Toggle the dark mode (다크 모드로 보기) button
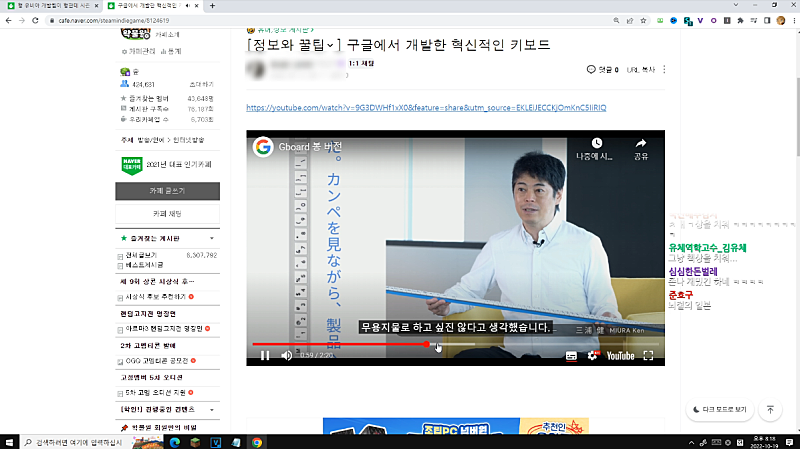This screenshot has width=800, height=449. 719,410
